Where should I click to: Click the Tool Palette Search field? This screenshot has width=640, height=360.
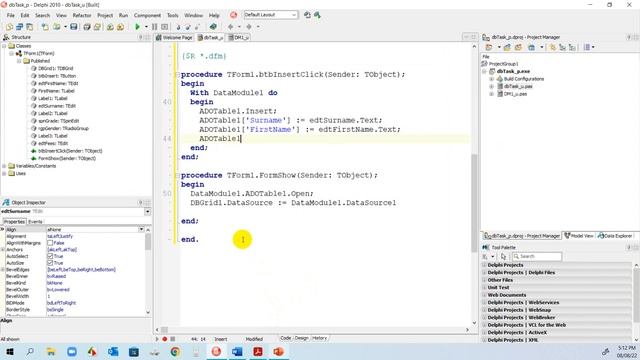(x=537, y=256)
